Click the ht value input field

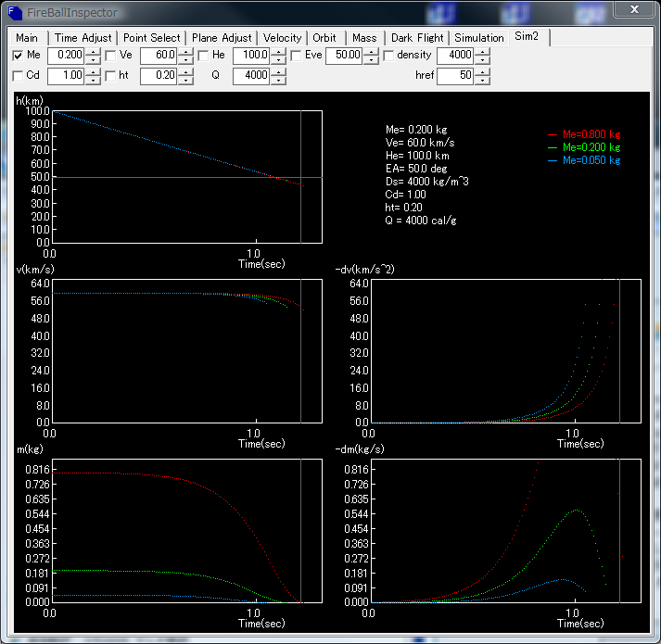pos(159,76)
